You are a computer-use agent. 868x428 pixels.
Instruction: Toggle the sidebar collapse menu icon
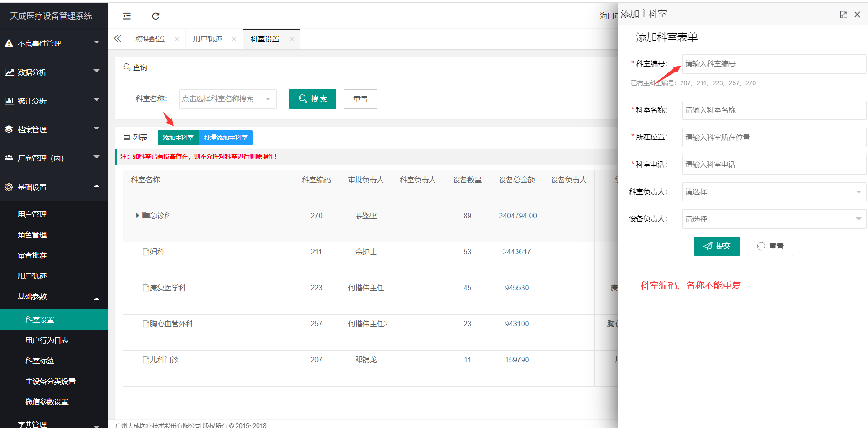[x=127, y=16]
